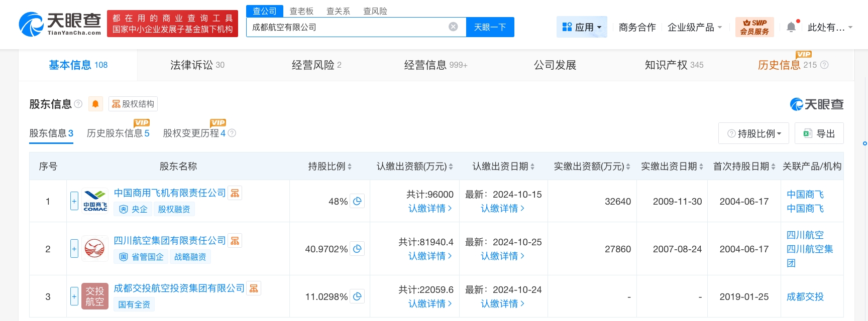Expand 四川航空集团 row plus toggle
Viewport: 868px width, 321px height.
point(74,249)
